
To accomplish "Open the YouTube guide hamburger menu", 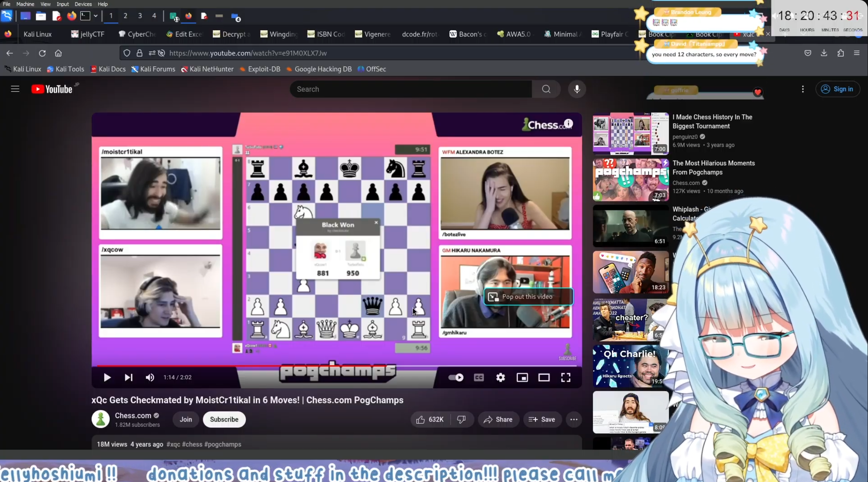I will pyautogui.click(x=15, y=89).
